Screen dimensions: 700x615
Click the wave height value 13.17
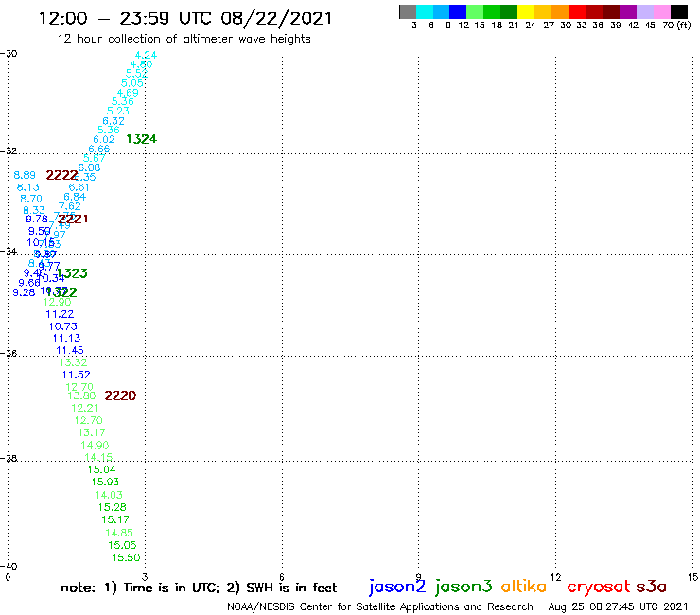coord(92,432)
